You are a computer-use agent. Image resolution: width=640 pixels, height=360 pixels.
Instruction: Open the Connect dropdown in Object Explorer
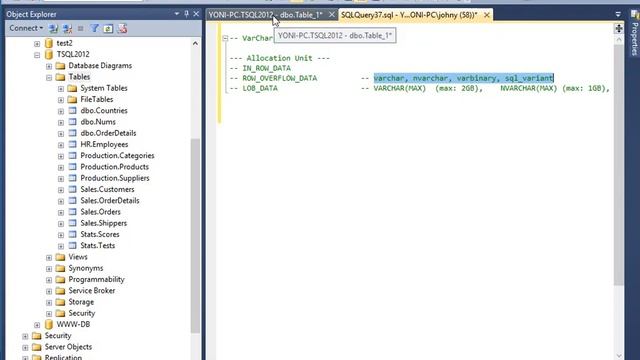26,28
